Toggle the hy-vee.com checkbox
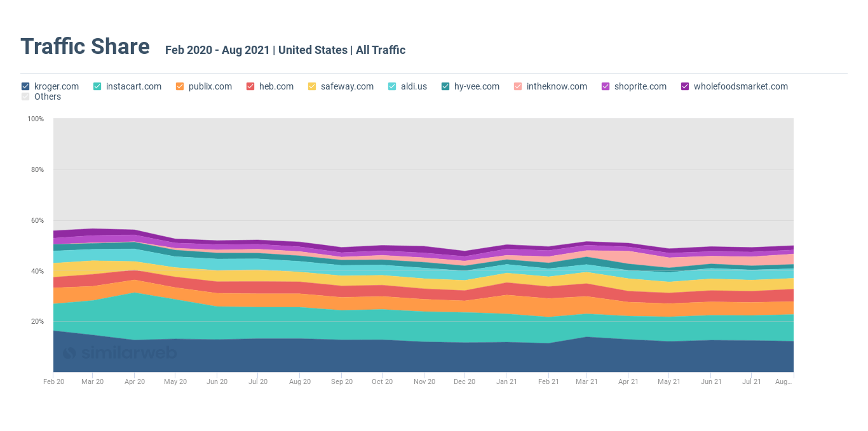 [445, 86]
